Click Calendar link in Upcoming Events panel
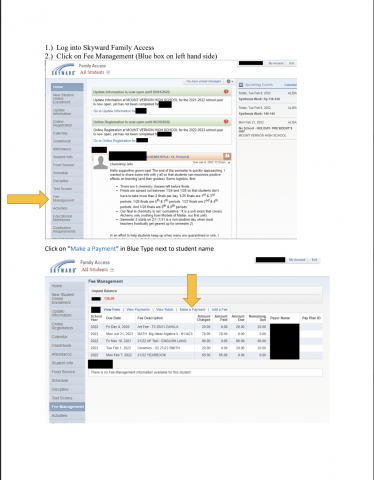This screenshot has height=480, width=374. pos(290,85)
